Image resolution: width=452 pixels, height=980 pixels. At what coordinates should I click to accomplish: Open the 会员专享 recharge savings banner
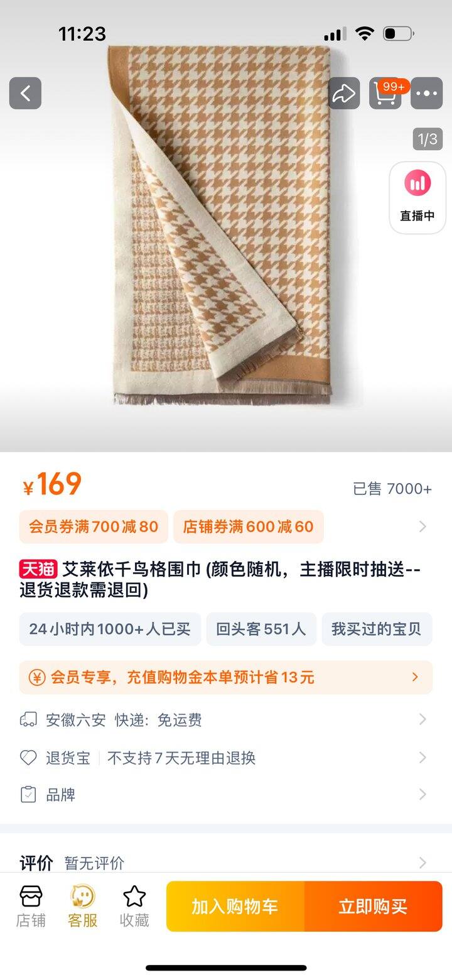coord(226,677)
